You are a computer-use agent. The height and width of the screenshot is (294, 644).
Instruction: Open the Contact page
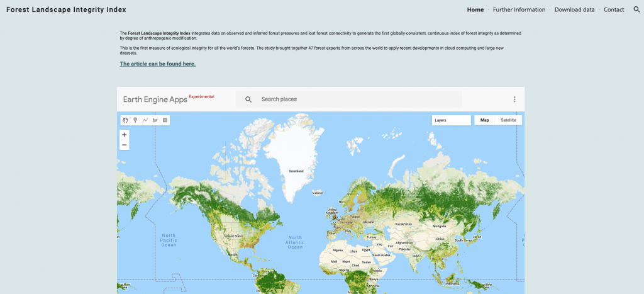point(614,9)
